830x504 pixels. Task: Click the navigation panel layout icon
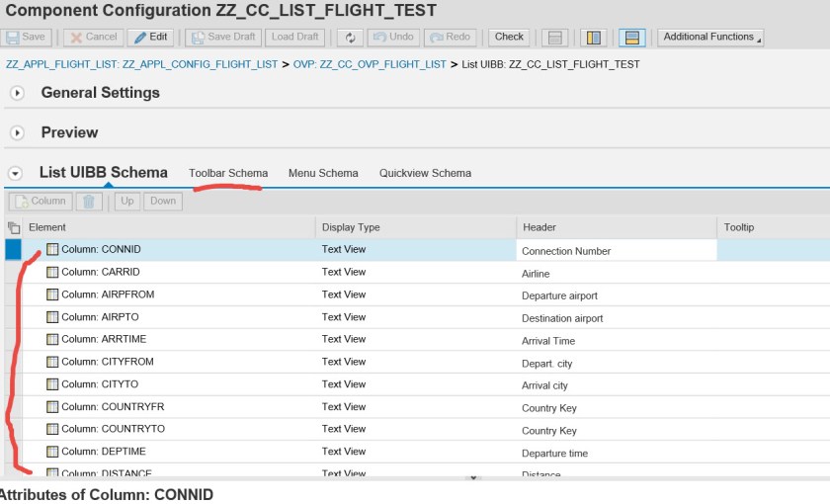coord(593,38)
